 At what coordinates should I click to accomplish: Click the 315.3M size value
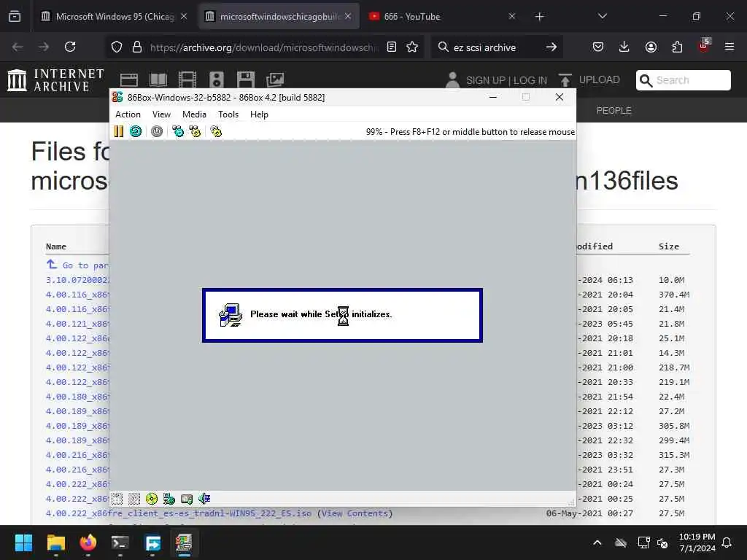point(674,455)
